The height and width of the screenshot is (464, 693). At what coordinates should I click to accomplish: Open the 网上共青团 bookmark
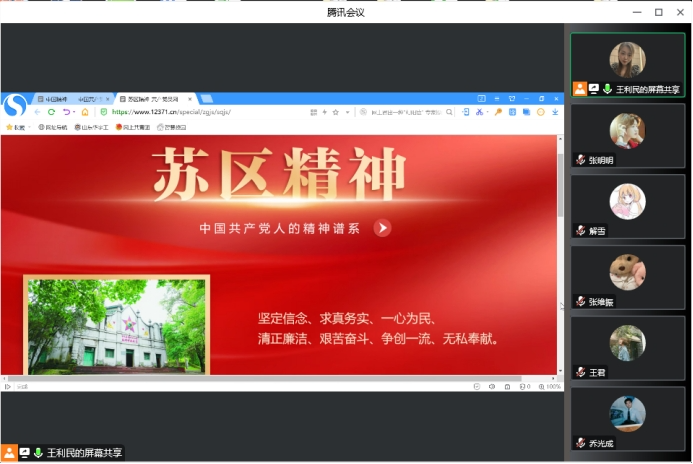point(132,127)
